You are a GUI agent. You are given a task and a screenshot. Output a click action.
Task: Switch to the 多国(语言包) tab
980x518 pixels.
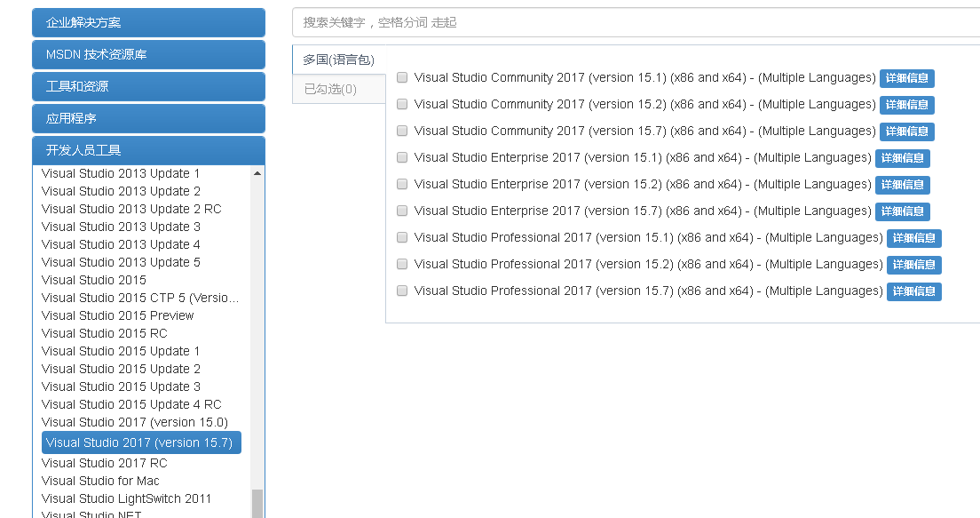coord(339,60)
